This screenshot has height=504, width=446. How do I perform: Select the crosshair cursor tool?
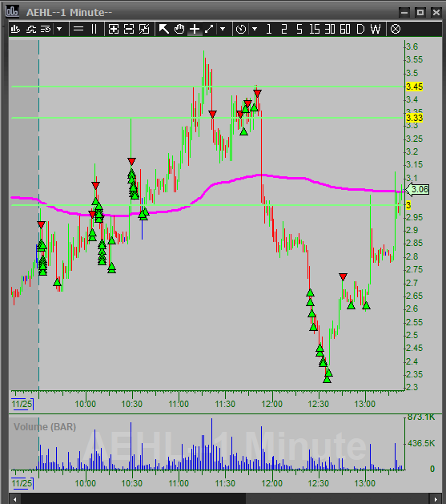click(195, 30)
